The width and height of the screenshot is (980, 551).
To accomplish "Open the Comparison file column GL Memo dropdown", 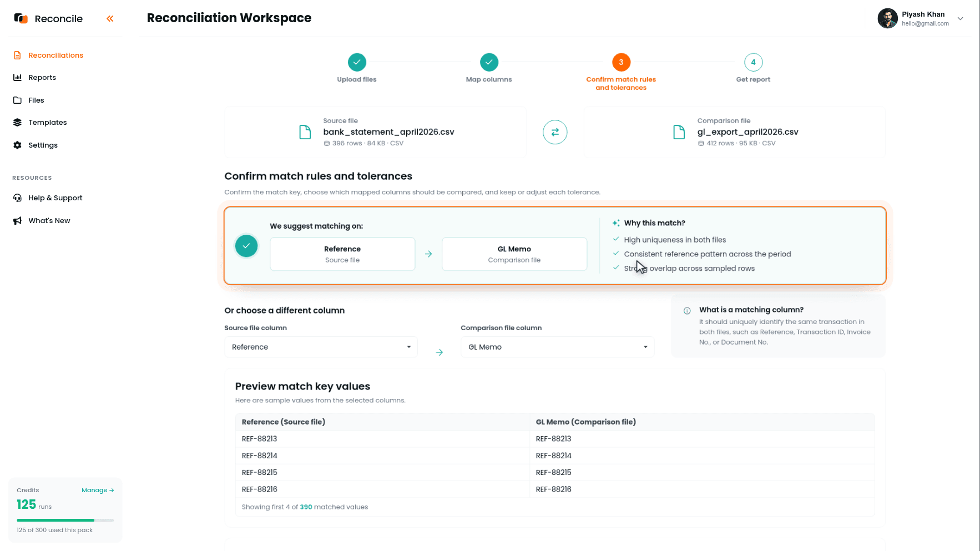I will point(557,347).
